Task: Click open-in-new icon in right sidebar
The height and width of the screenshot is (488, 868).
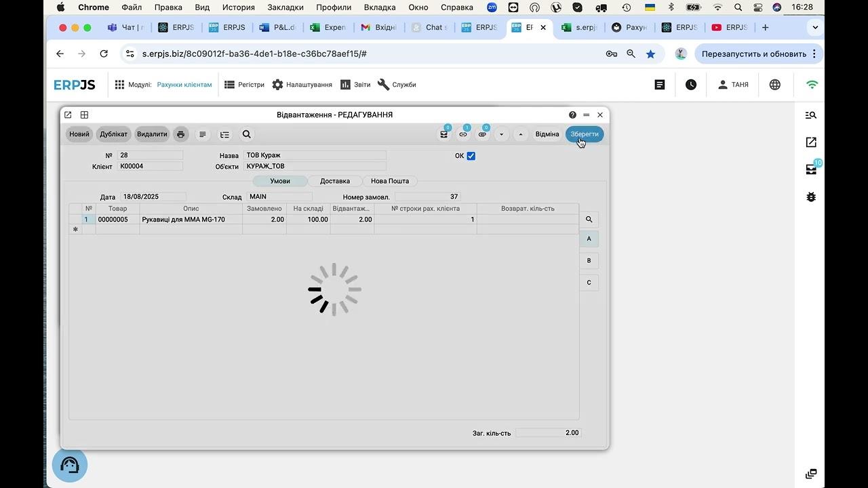Action: [811, 142]
